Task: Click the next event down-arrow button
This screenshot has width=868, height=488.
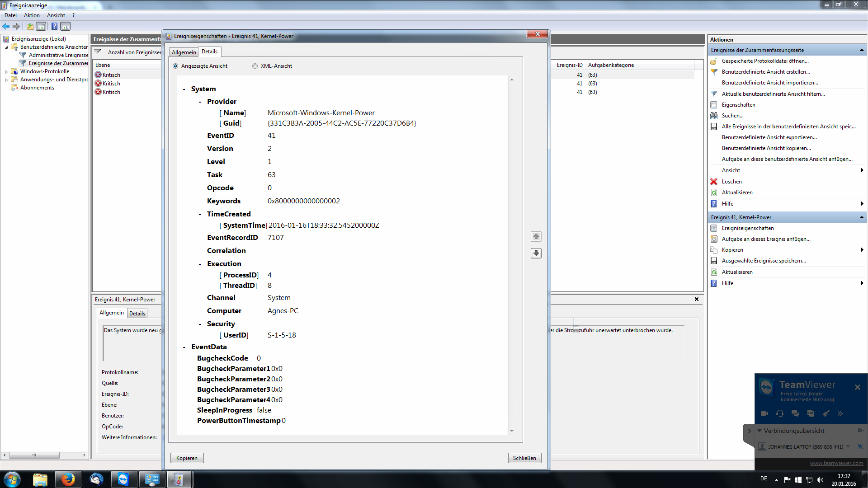Action: 536,253
